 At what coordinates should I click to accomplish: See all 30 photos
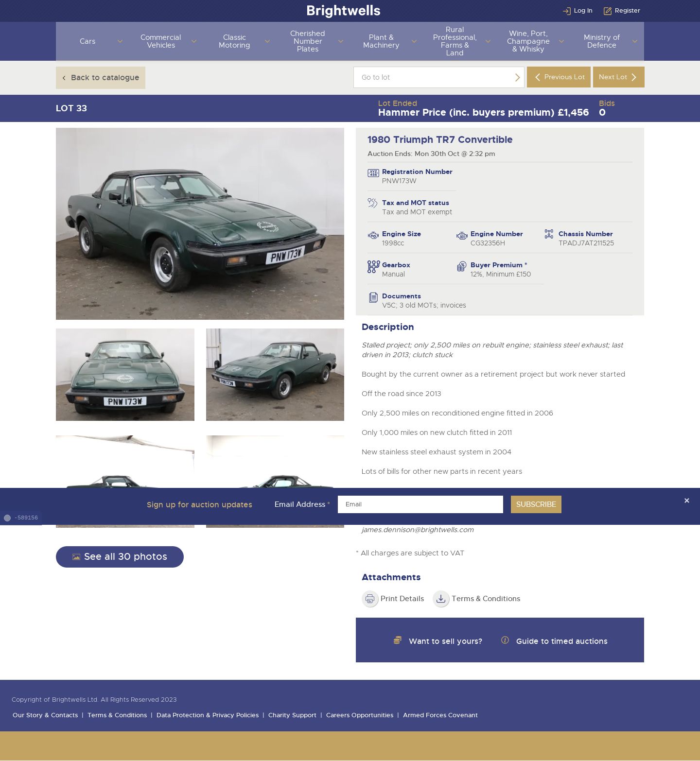[120, 557]
